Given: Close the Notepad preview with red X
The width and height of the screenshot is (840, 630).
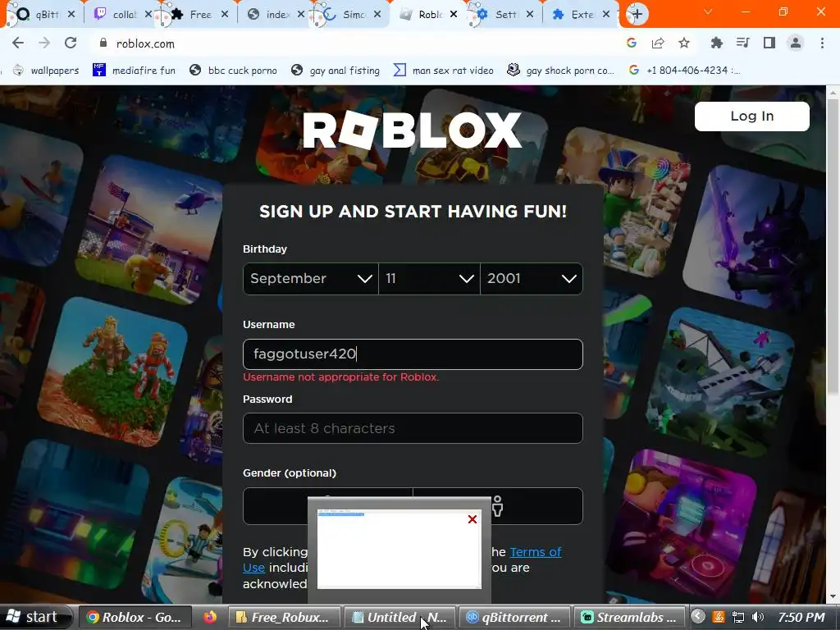Looking at the screenshot, I should pyautogui.click(x=472, y=519).
